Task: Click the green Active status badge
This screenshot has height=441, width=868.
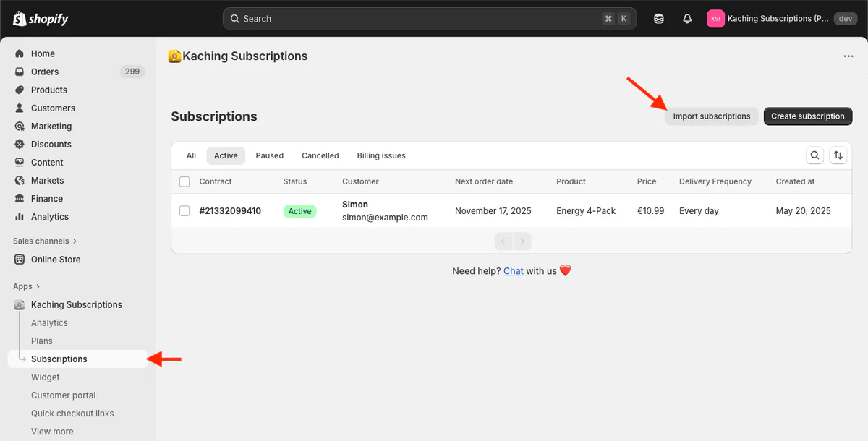Action: tap(299, 211)
